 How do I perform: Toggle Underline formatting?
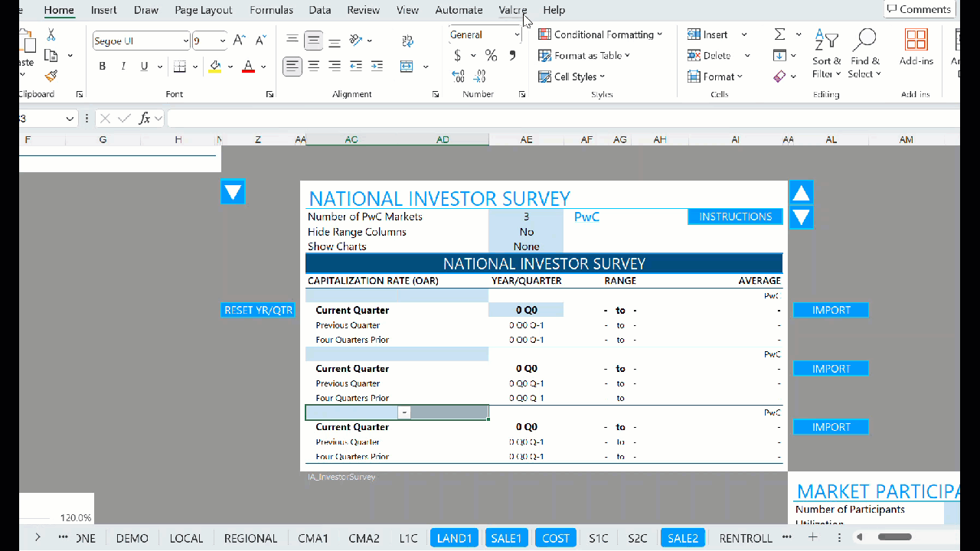pos(144,67)
